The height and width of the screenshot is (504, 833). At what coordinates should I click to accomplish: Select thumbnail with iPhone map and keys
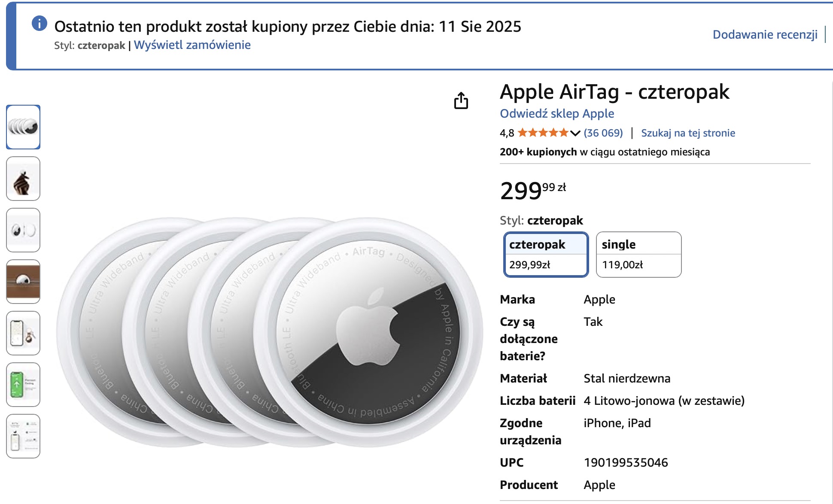coord(23,333)
